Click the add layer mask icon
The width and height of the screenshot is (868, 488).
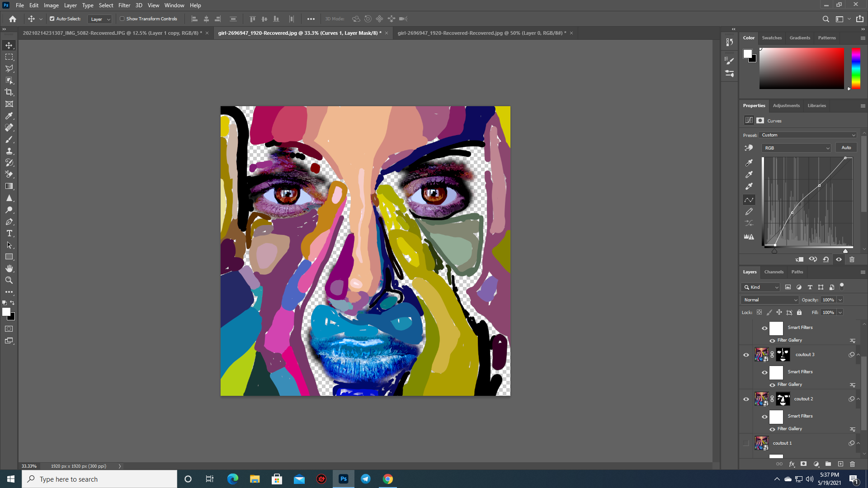803,464
